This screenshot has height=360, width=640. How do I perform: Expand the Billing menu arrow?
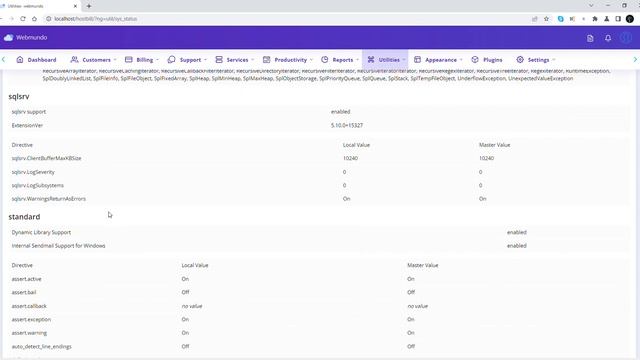(158, 60)
